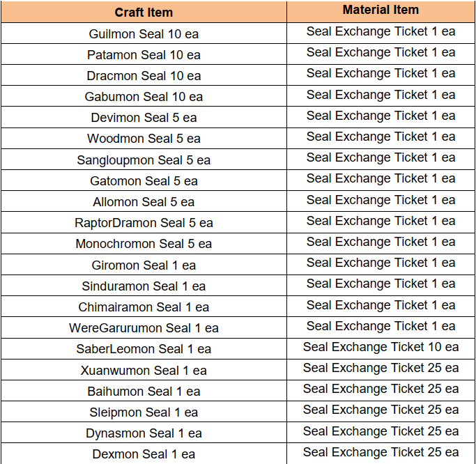Screen dimensions: 476x464
Task: Click the Xuanwumon Seal 1 ea entry
Action: [144, 371]
